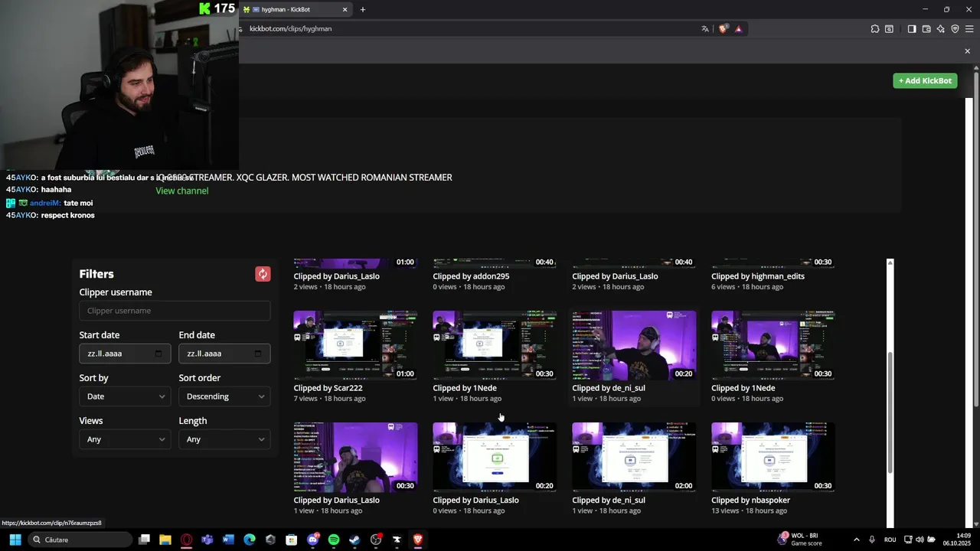Open the 00:20 clip by de_ni_sul

[x=634, y=345]
